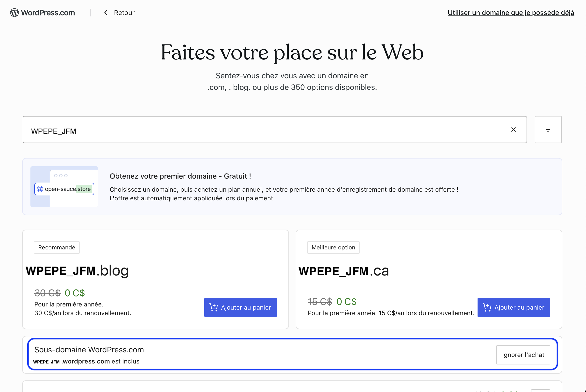
Task: Click the WordPress icon in open-sauce.store illustration
Action: click(40, 189)
